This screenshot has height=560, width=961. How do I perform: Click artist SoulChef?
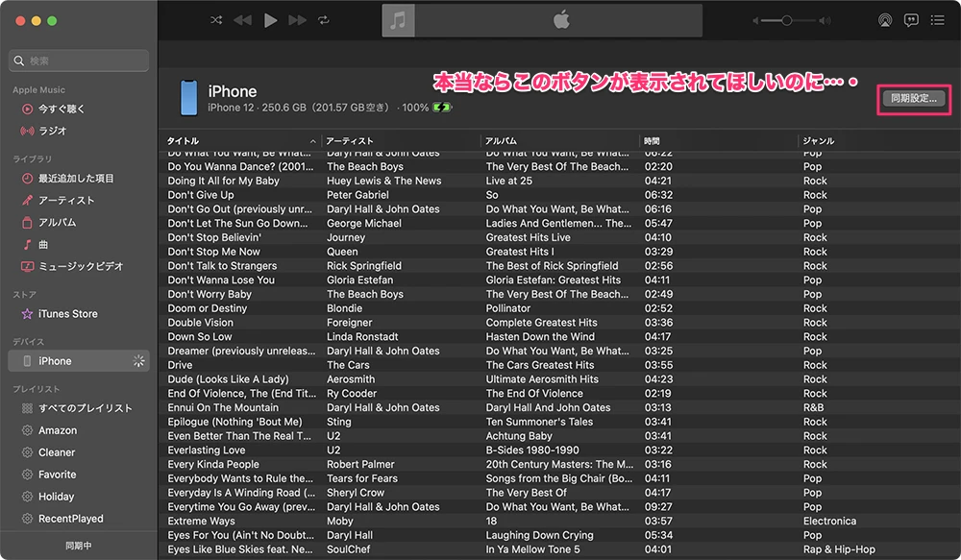tap(348, 549)
